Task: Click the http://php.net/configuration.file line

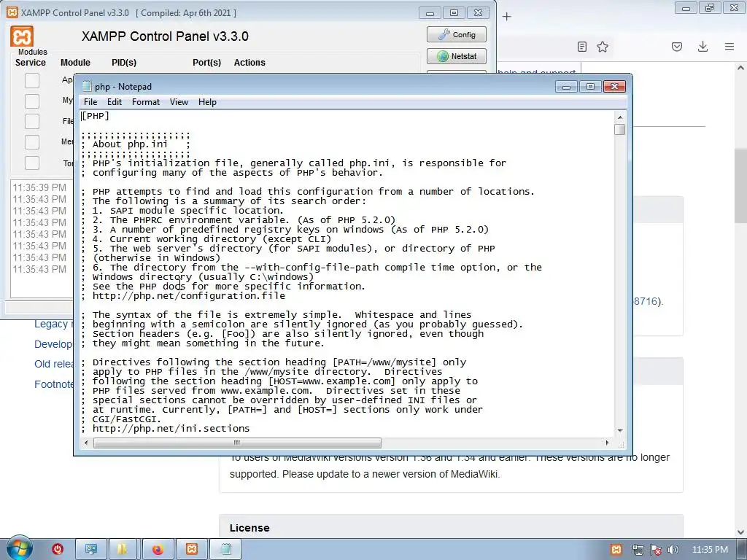Action: pos(189,296)
